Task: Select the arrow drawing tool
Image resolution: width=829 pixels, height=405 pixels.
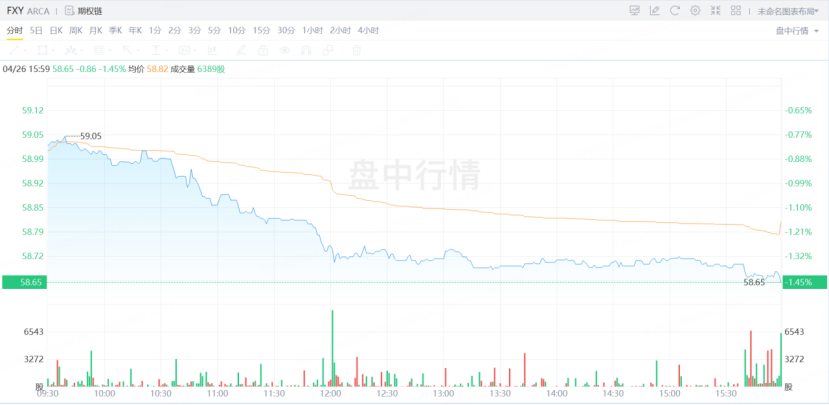Action: coord(127,50)
